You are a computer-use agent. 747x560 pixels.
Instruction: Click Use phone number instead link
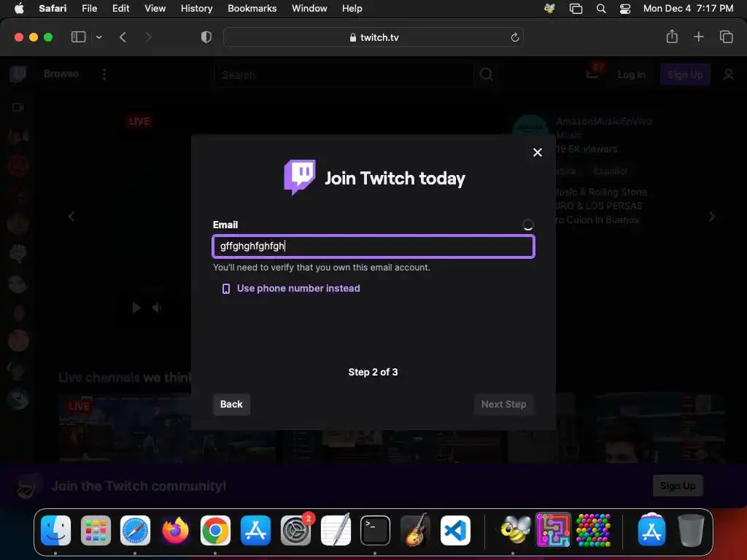(298, 288)
